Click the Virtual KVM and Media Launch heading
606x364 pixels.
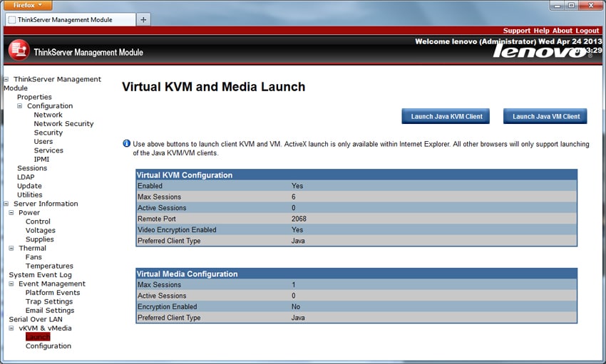pos(213,87)
